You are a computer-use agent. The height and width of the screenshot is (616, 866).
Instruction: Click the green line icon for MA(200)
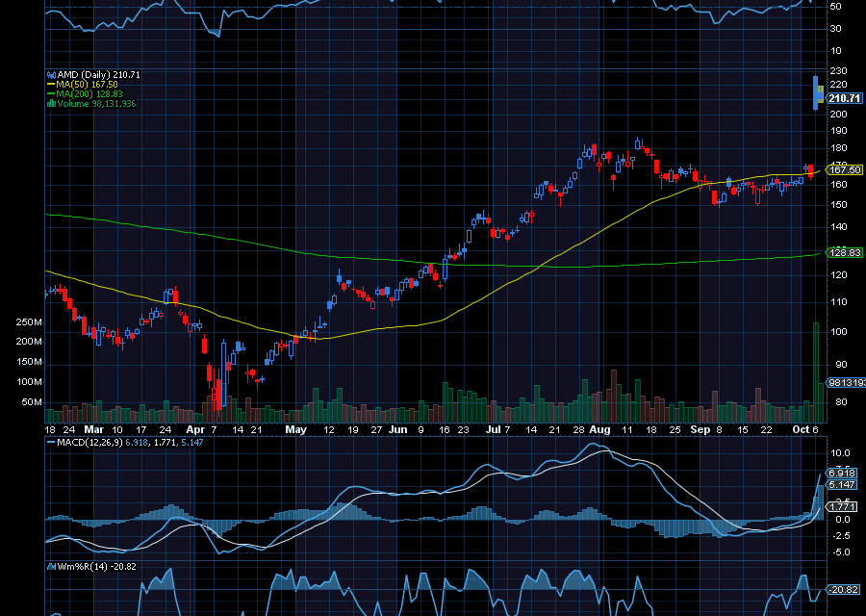click(x=50, y=93)
